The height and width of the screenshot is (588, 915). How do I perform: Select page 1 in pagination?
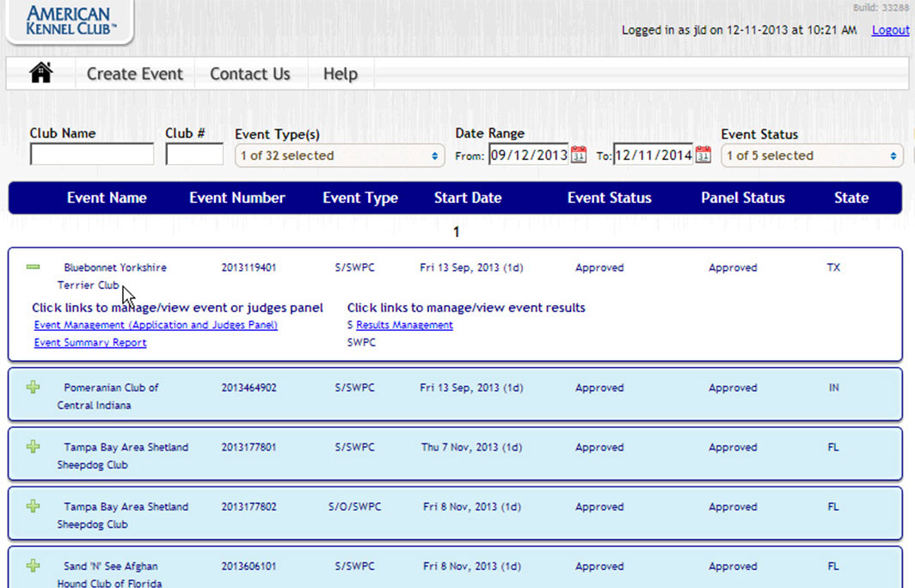pos(457,232)
